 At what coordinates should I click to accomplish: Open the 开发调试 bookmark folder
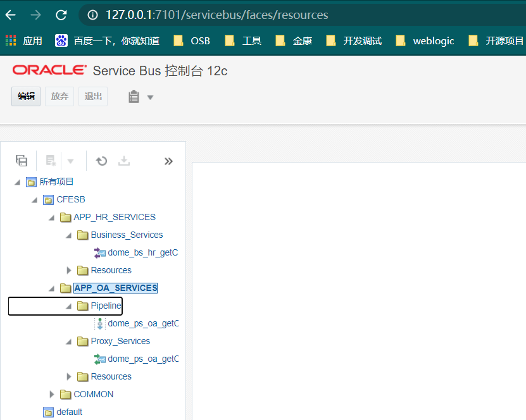click(354, 41)
